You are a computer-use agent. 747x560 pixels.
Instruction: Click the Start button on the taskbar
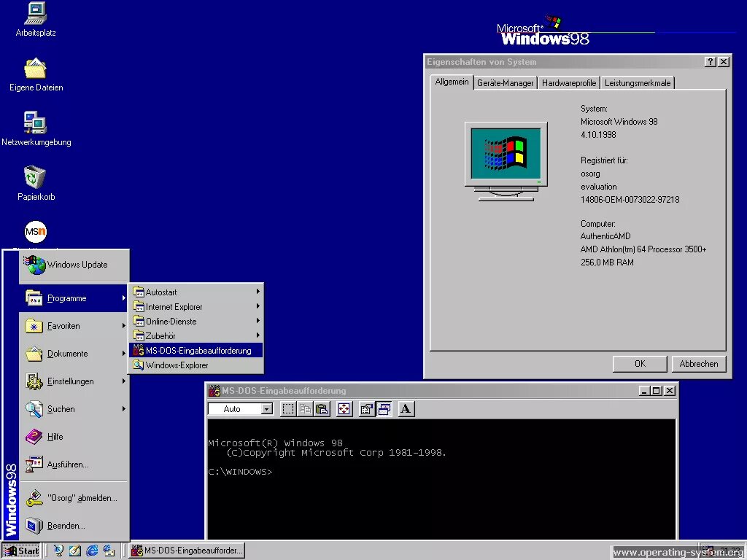[21, 551]
